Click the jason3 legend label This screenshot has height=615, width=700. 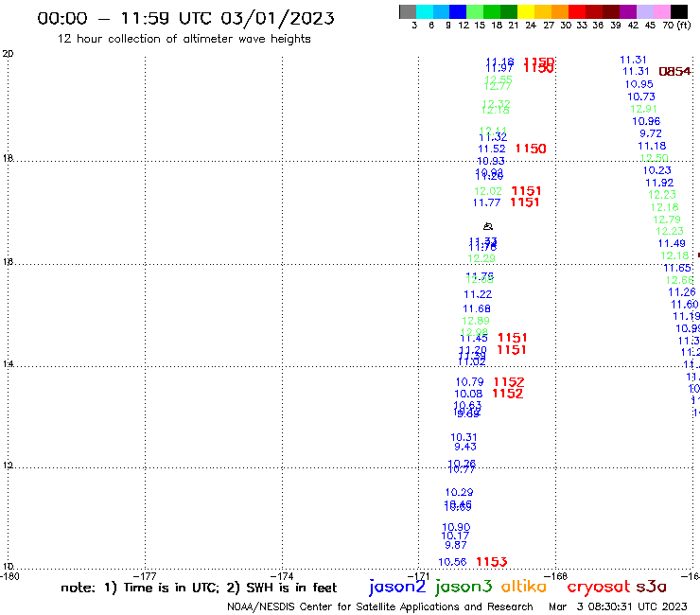pos(464,588)
